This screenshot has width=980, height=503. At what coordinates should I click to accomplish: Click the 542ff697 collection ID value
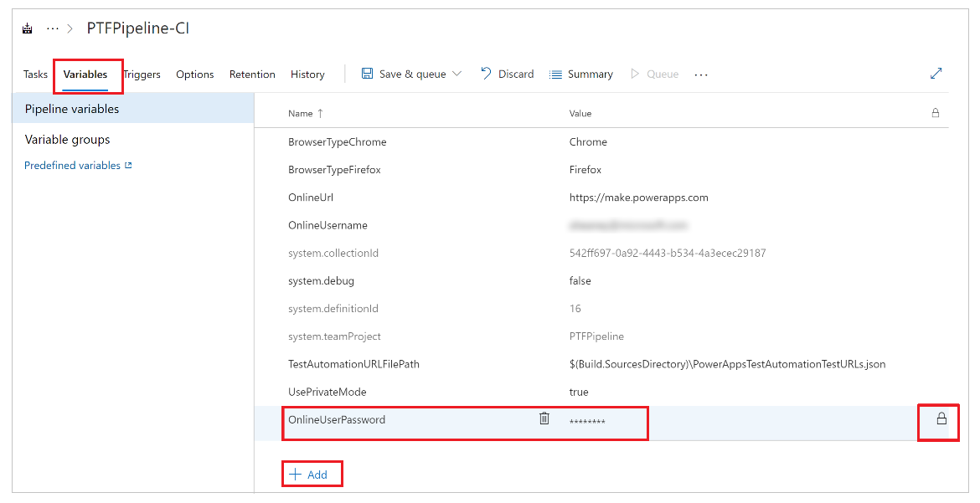point(668,253)
